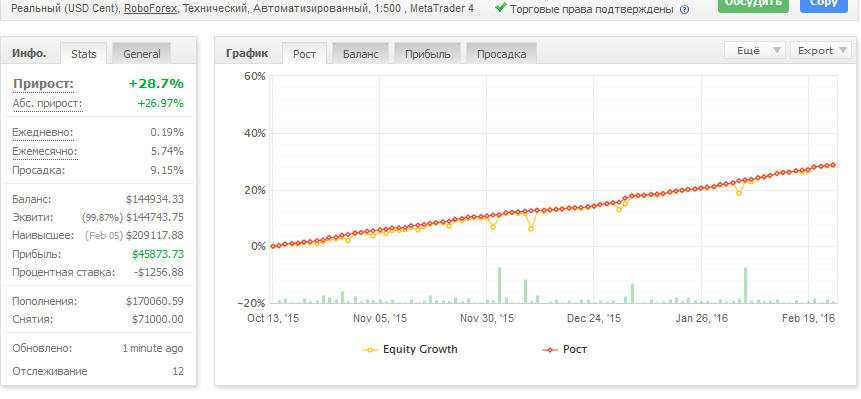This screenshot has width=861, height=399.
Task: Click the balance value $144934.33
Action: point(155,199)
